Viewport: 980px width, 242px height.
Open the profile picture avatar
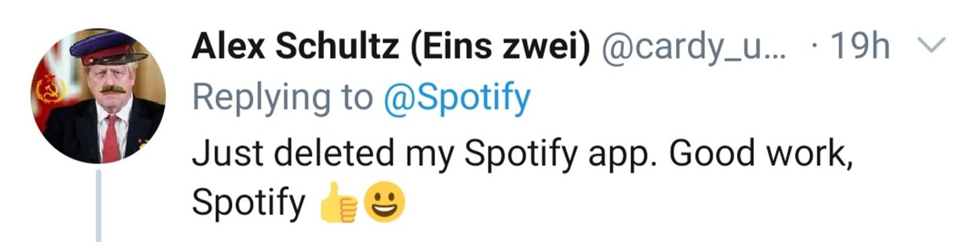point(99,96)
